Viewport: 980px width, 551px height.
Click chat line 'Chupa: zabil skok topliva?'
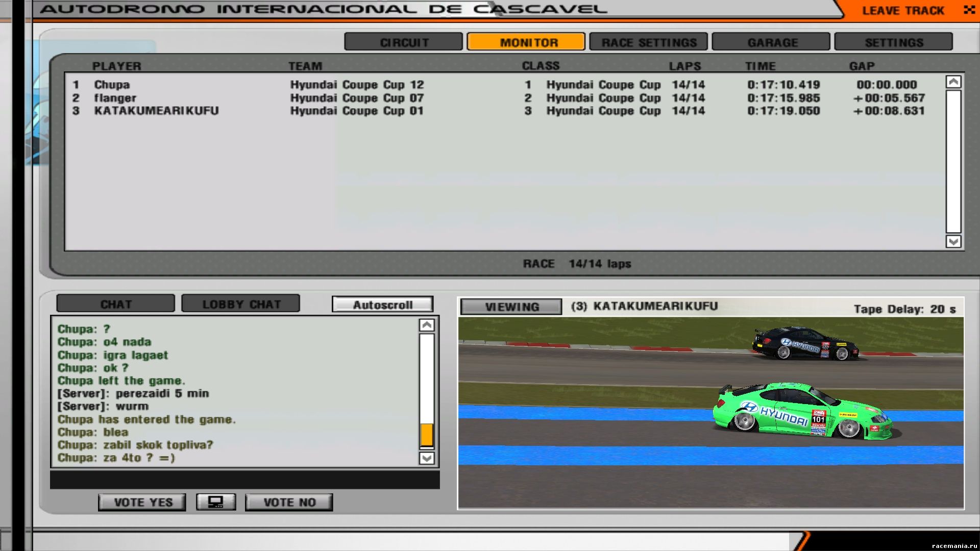(x=135, y=445)
